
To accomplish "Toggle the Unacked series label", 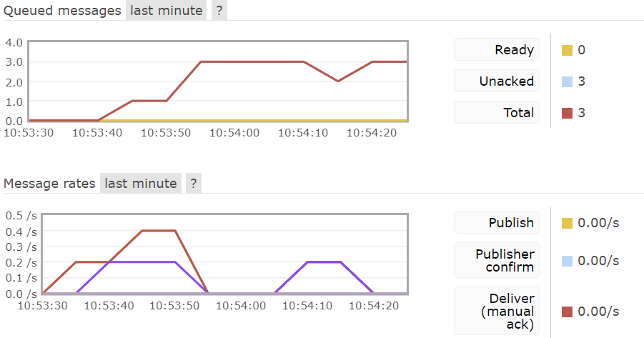I will pyautogui.click(x=497, y=81).
